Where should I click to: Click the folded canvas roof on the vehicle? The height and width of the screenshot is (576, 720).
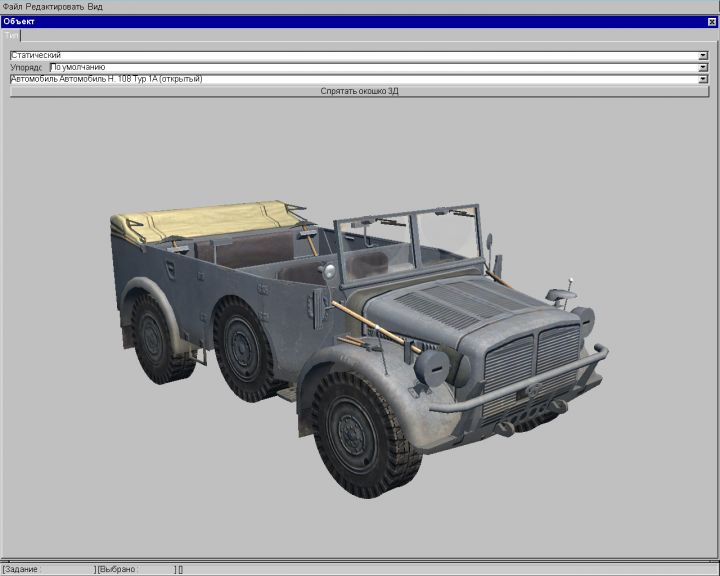(210, 218)
